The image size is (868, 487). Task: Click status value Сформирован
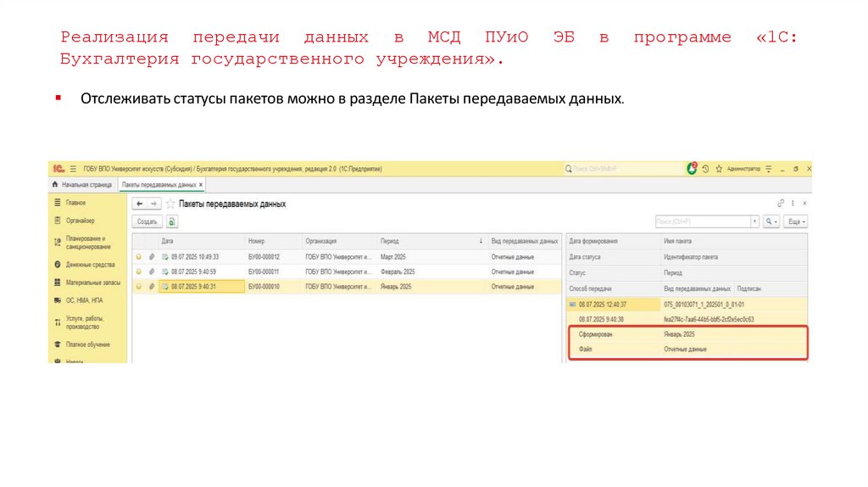coord(596,334)
